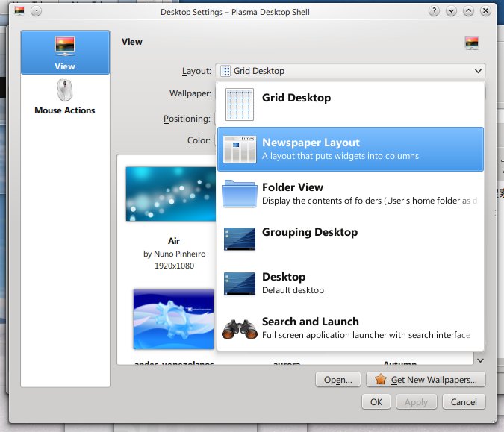Click the binoculars Search and Launch icon
Screen dimensions: 504x432
(240, 329)
